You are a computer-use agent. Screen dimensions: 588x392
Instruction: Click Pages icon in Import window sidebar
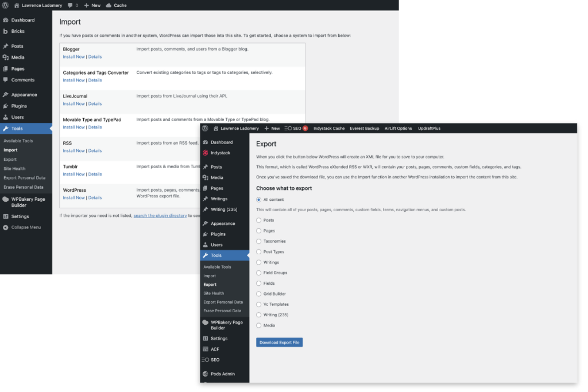6,68
